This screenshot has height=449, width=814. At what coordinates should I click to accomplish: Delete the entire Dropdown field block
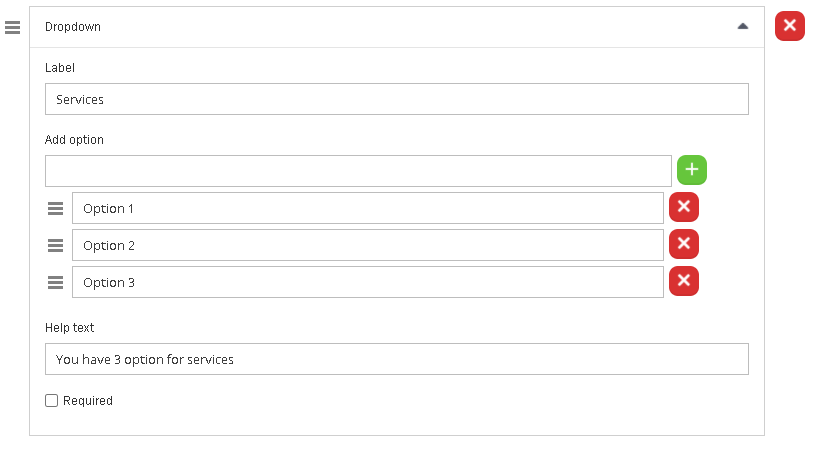790,26
